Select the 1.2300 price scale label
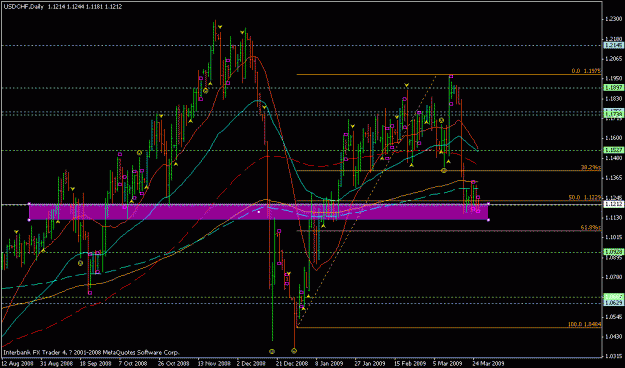This screenshot has width=625, height=368. (x=614, y=19)
